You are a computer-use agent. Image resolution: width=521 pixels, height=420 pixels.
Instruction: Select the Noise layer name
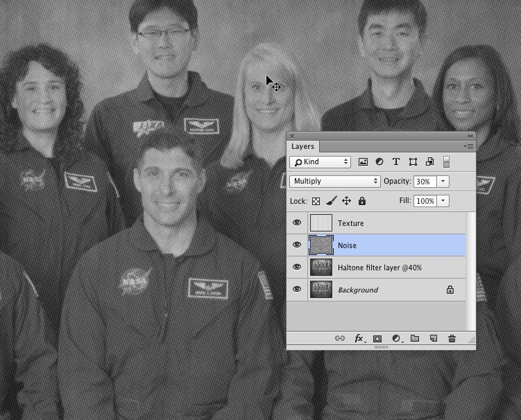[347, 245]
